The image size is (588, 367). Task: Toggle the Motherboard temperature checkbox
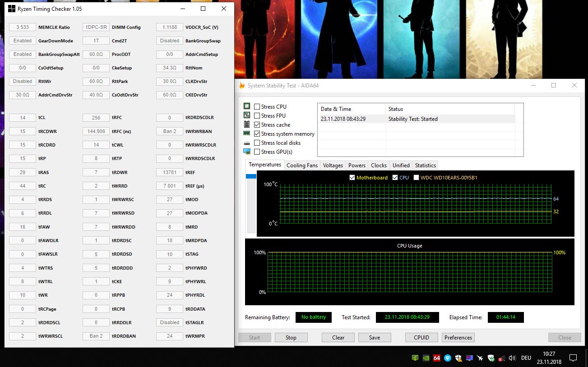(352, 178)
